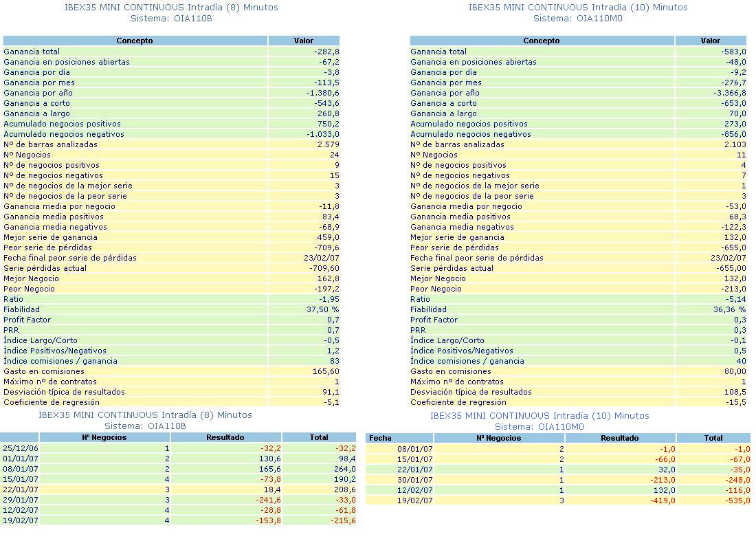Image resolution: width=756 pixels, height=550 pixels.
Task: Select the date 30/01/07
Action: [414, 480]
